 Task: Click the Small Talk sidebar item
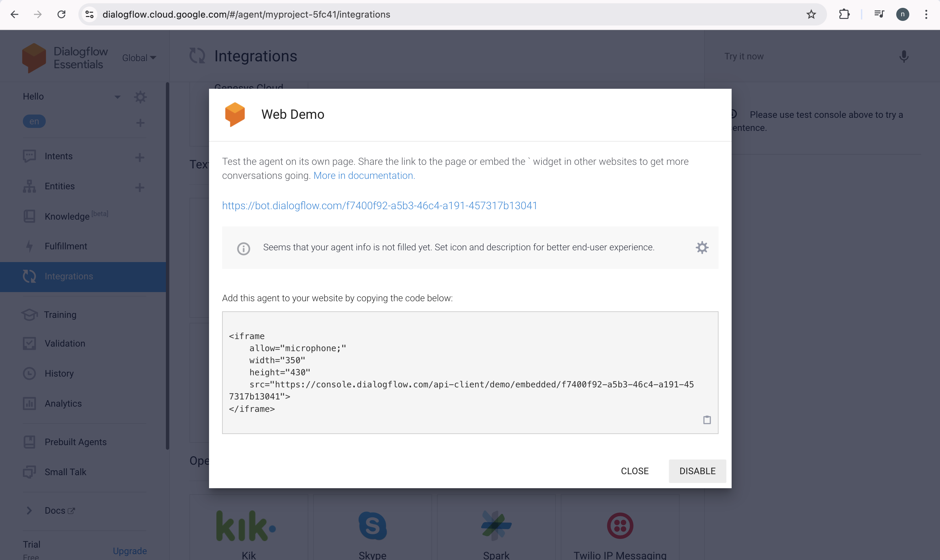(65, 472)
